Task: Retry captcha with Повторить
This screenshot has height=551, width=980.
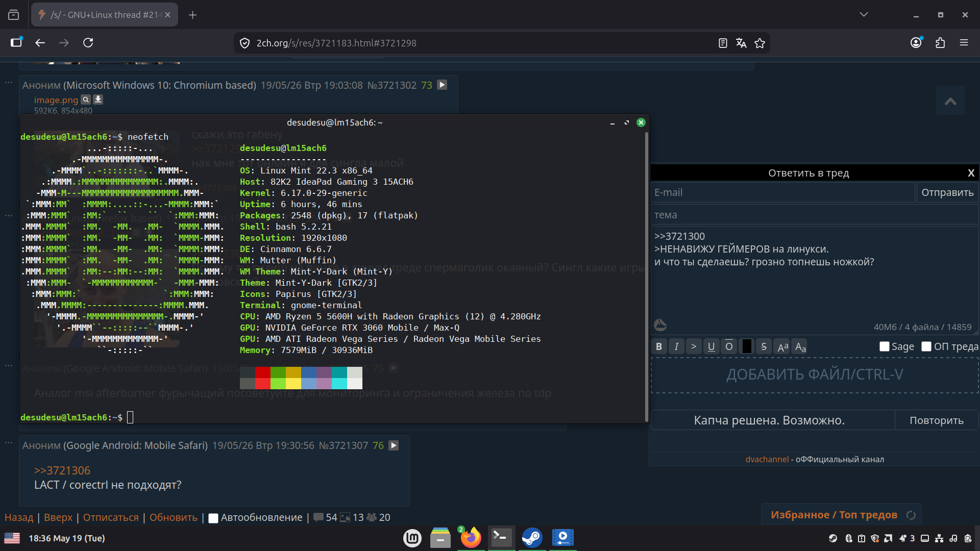Action: [x=937, y=420]
